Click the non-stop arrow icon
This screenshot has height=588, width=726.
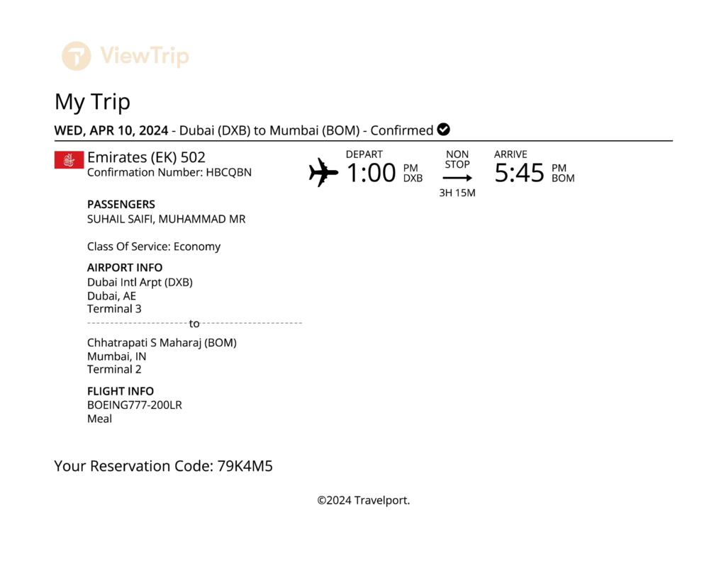pos(457,178)
